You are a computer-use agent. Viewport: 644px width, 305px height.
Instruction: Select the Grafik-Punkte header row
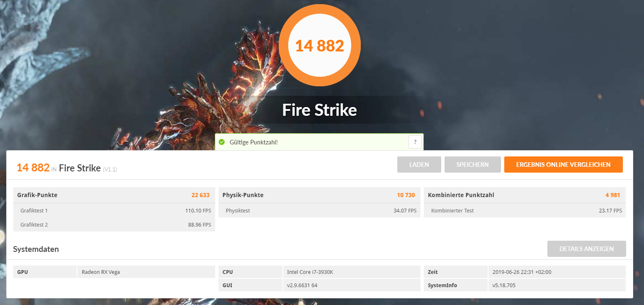click(x=114, y=195)
